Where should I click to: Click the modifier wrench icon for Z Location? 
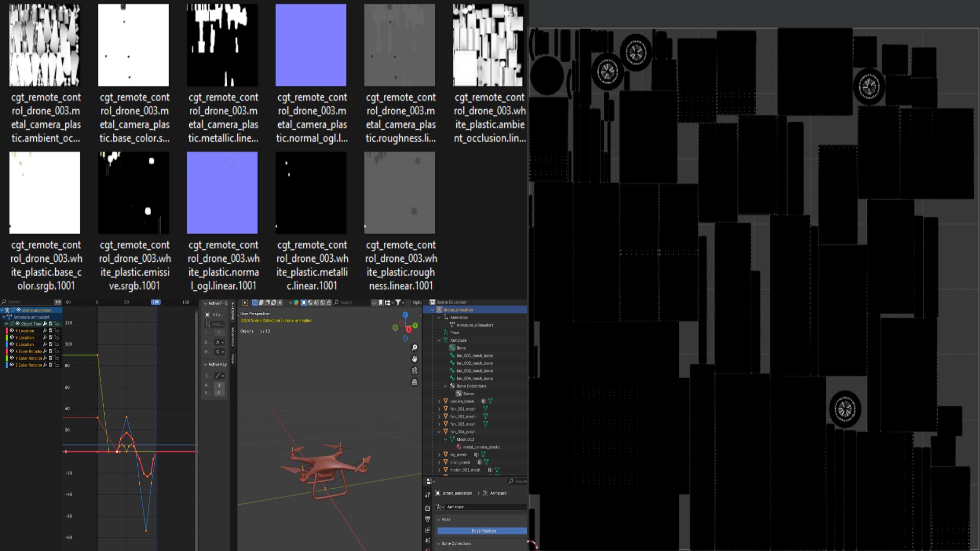coord(45,344)
